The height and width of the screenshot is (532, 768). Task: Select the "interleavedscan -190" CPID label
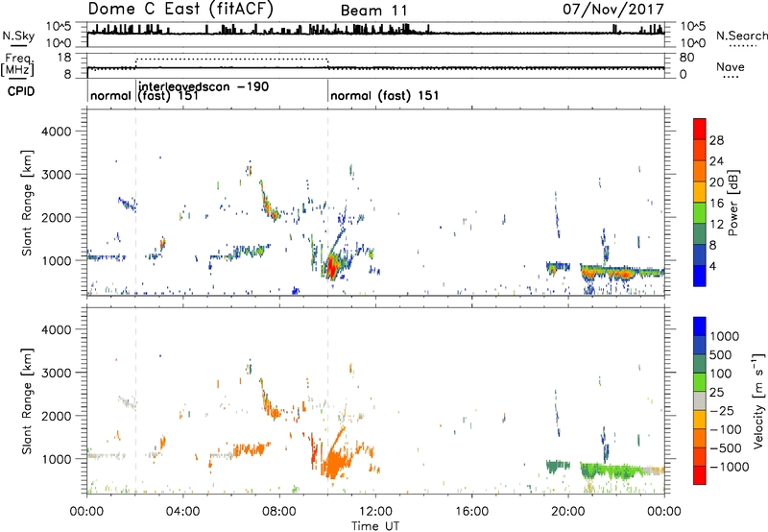(204, 86)
